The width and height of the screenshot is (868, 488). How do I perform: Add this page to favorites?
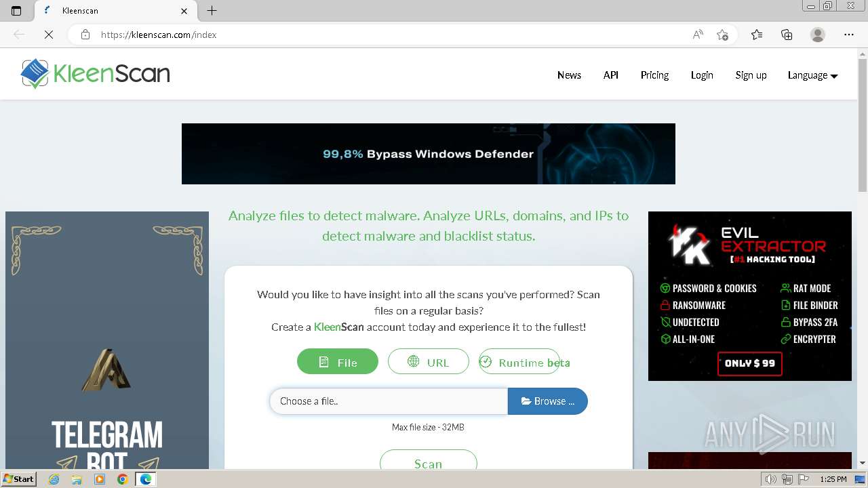tap(722, 35)
